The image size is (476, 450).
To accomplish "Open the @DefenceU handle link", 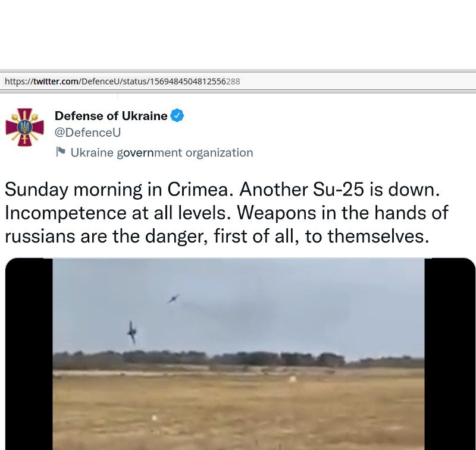I will [x=87, y=133].
